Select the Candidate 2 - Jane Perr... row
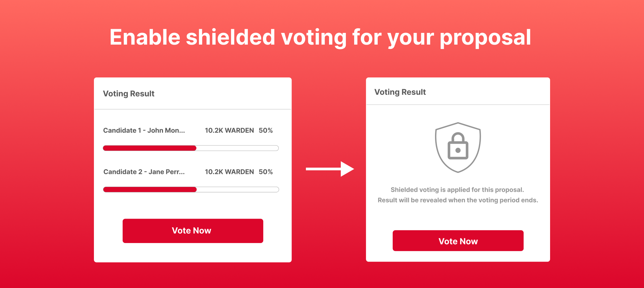 (144, 172)
